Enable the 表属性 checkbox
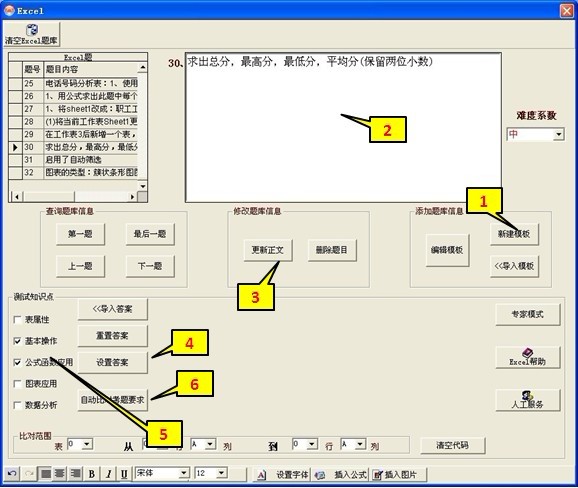The image size is (578, 488). tap(17, 320)
